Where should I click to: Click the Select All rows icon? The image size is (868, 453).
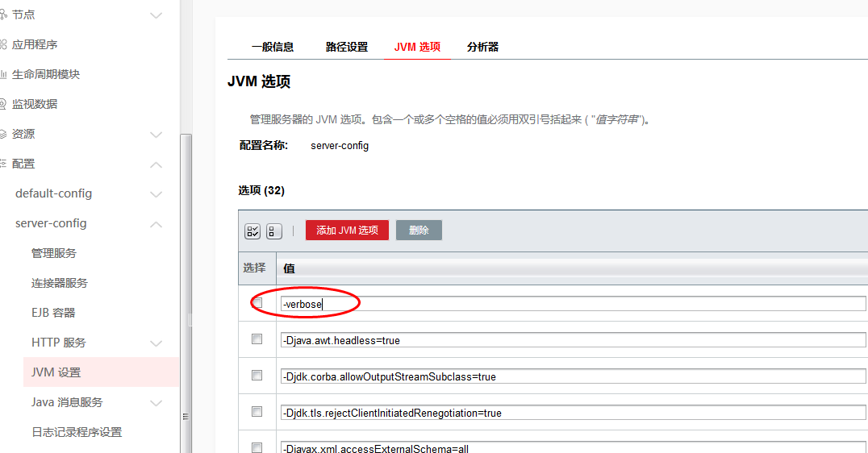(x=252, y=231)
